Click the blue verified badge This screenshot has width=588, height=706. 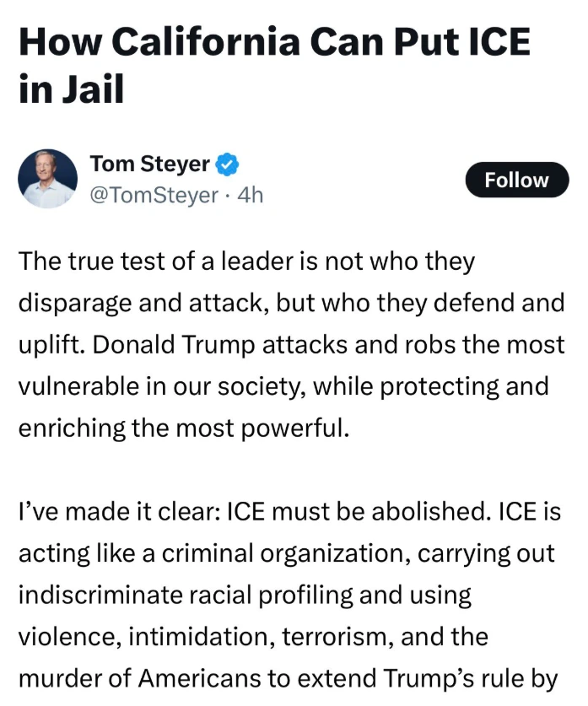click(x=227, y=164)
